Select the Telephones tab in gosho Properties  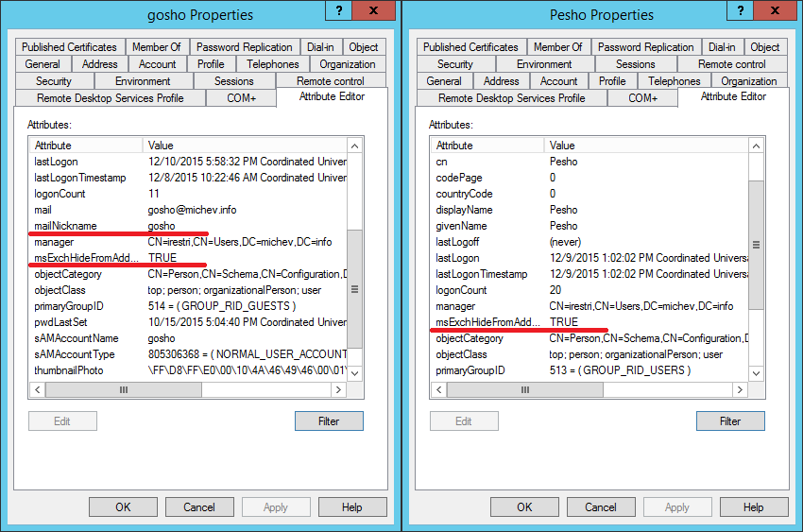[x=272, y=64]
